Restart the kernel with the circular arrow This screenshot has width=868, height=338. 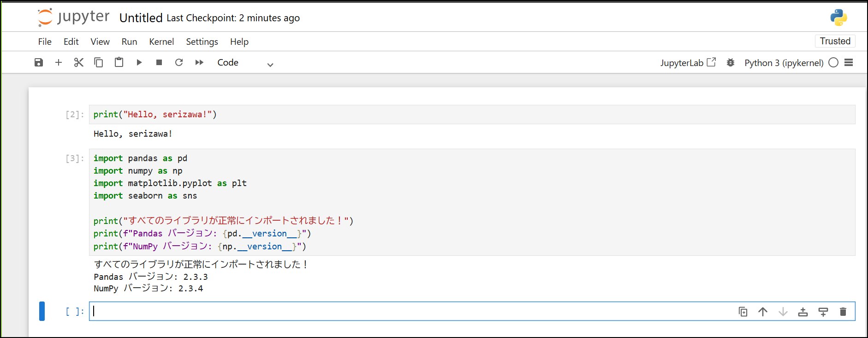pyautogui.click(x=179, y=62)
